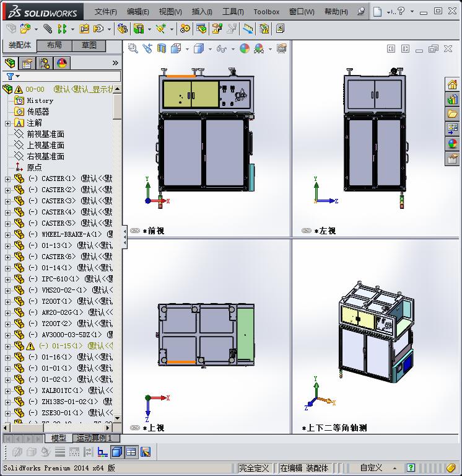Open the 编辑(E) menu
The height and width of the screenshot is (476, 462).
[x=138, y=12]
